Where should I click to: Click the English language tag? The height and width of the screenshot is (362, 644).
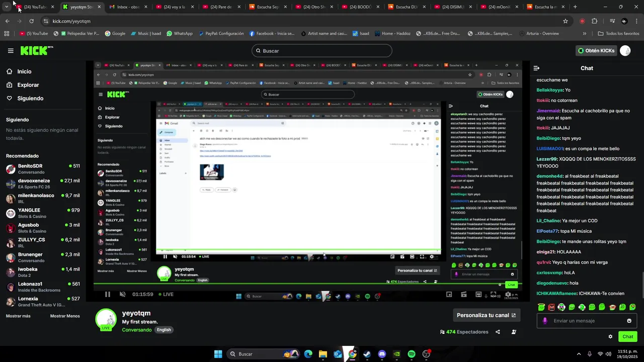(x=164, y=330)
